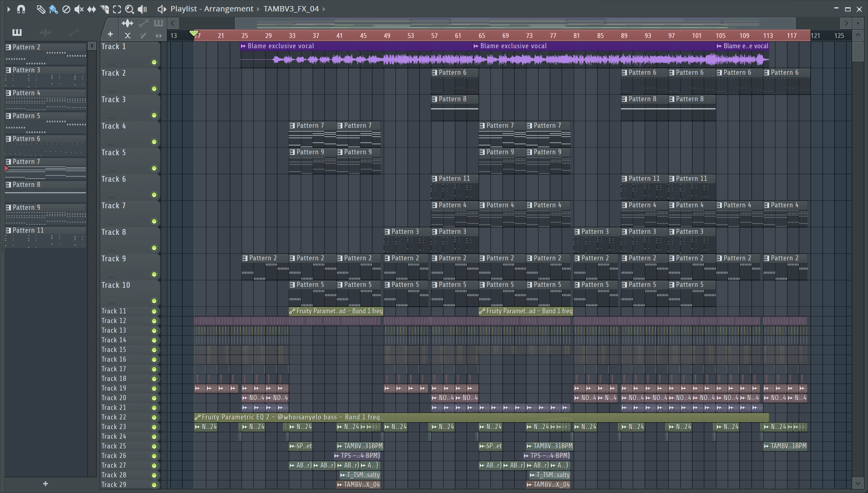This screenshot has width=868, height=493.
Task: Open menu icon of Pattern 8 clip at bar 57
Action: pyautogui.click(x=435, y=99)
